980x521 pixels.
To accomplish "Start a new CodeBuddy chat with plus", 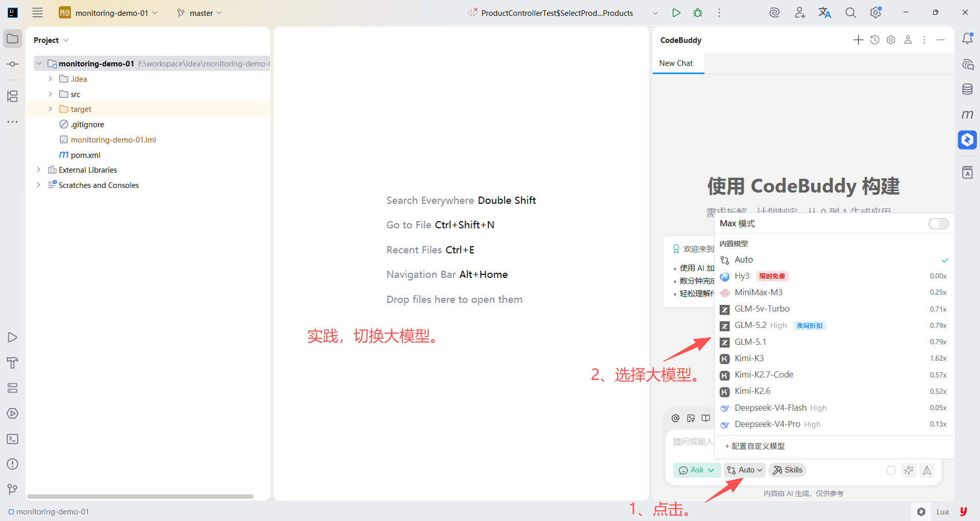I will click(858, 40).
